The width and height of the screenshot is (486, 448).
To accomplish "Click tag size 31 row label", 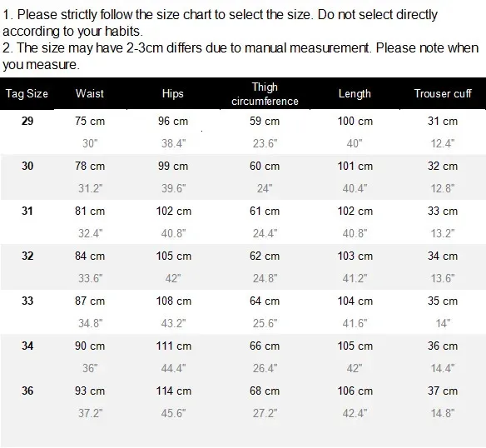I will (27, 211).
